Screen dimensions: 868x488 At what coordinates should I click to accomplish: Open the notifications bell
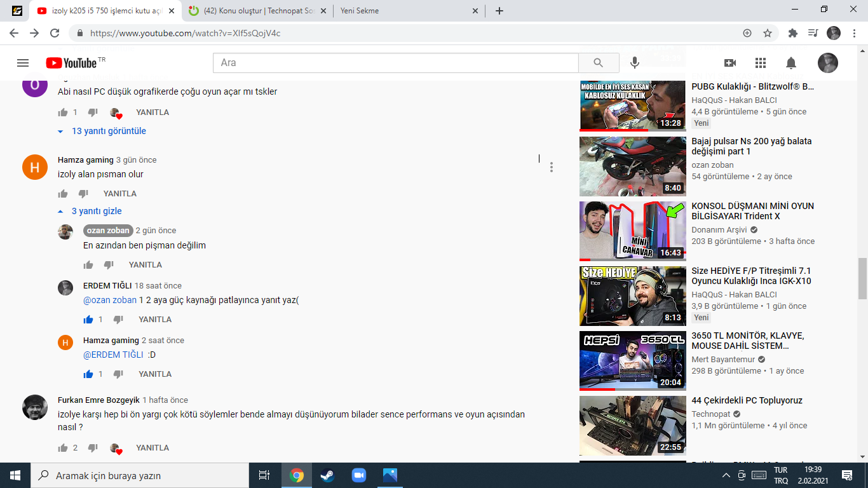coord(791,63)
